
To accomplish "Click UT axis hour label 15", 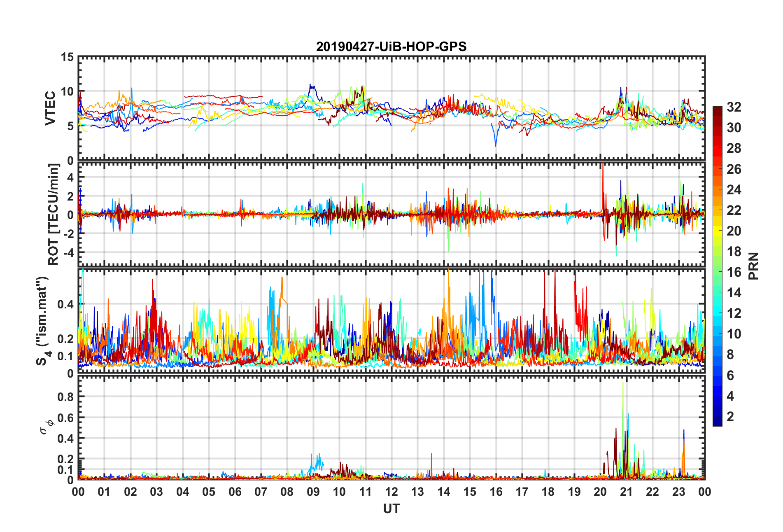I will tap(470, 492).
